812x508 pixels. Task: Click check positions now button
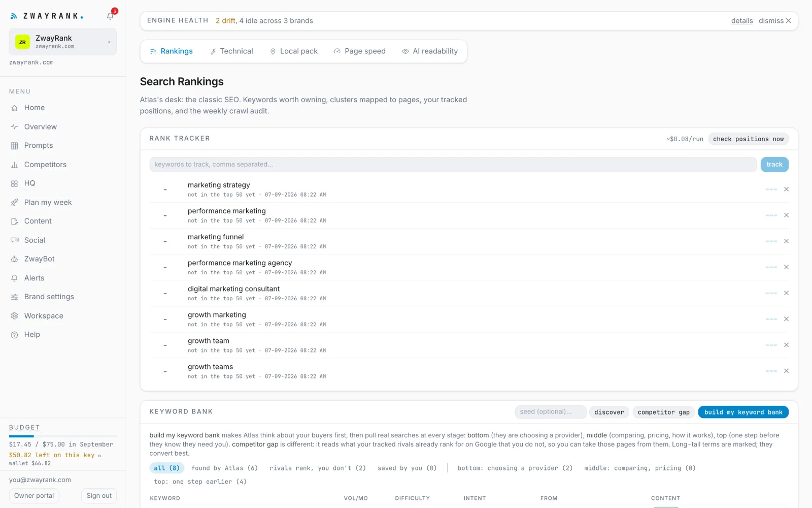tap(748, 139)
